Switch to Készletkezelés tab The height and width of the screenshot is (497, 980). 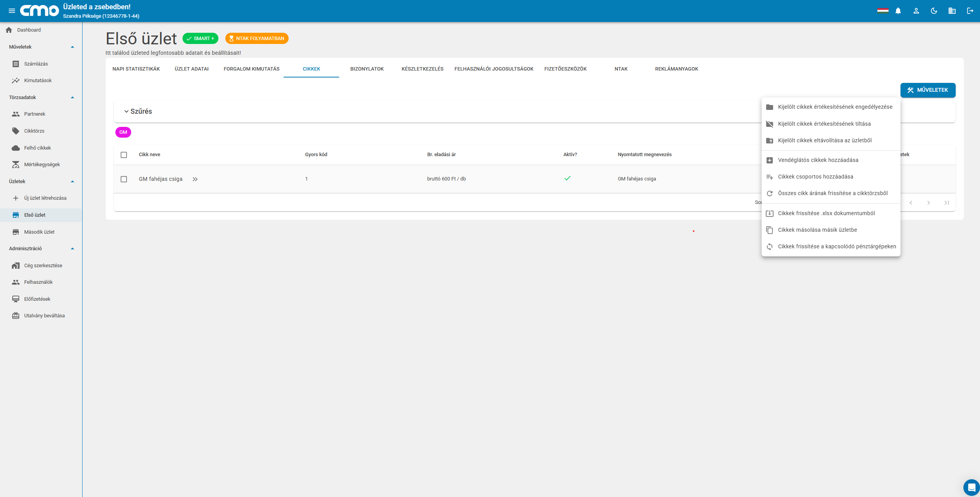[422, 69]
